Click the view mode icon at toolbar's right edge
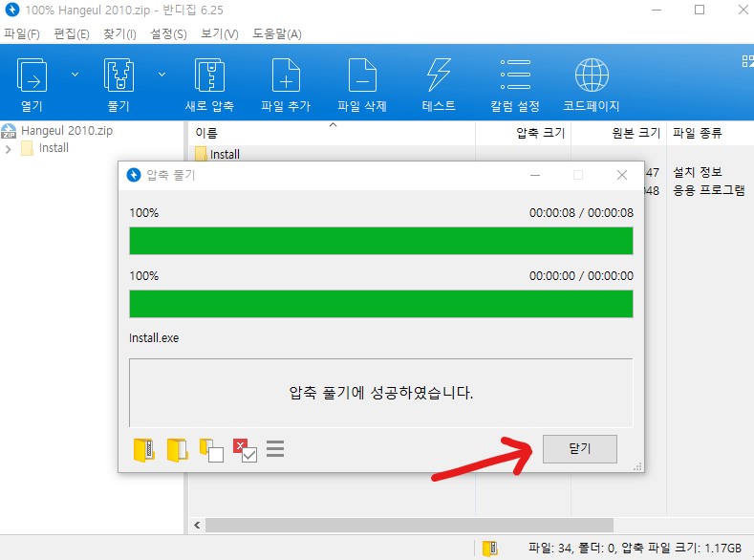This screenshot has width=754, height=560. click(x=747, y=61)
